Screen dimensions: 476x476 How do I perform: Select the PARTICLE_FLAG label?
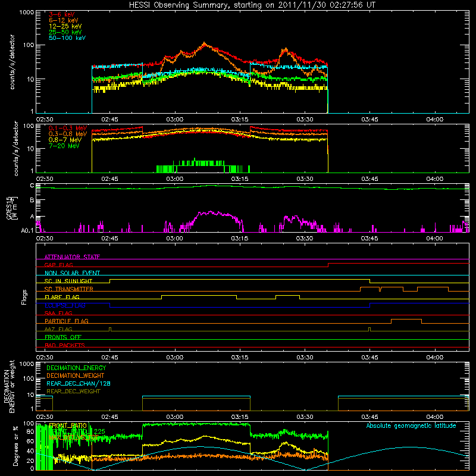(x=67, y=321)
